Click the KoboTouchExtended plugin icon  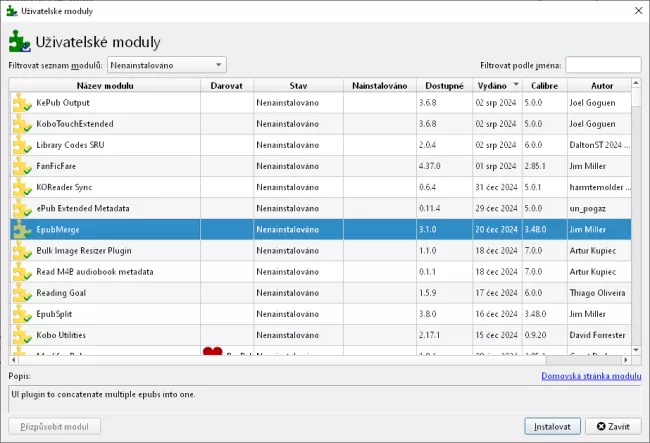click(22, 124)
